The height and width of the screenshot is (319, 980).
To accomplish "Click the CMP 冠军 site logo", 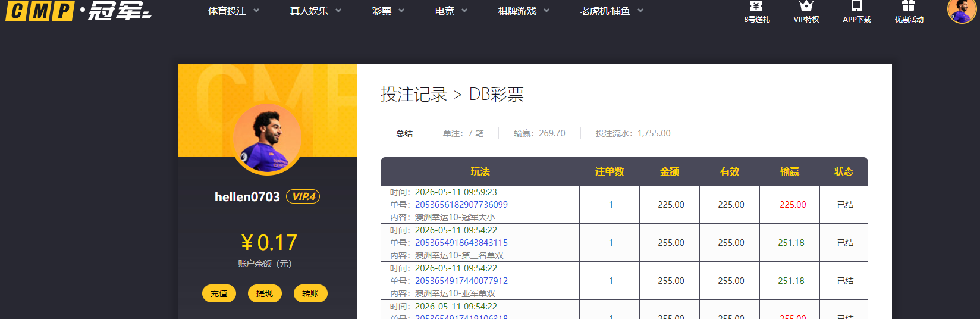I will (78, 11).
